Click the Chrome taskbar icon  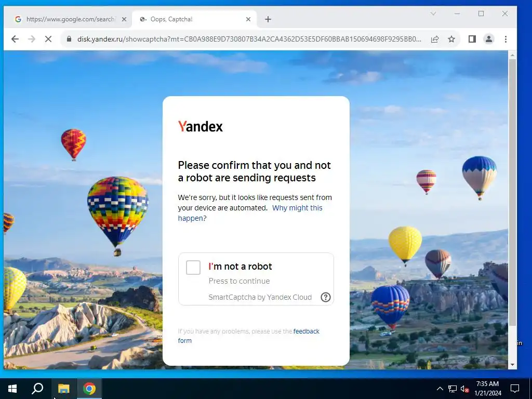[x=89, y=389]
